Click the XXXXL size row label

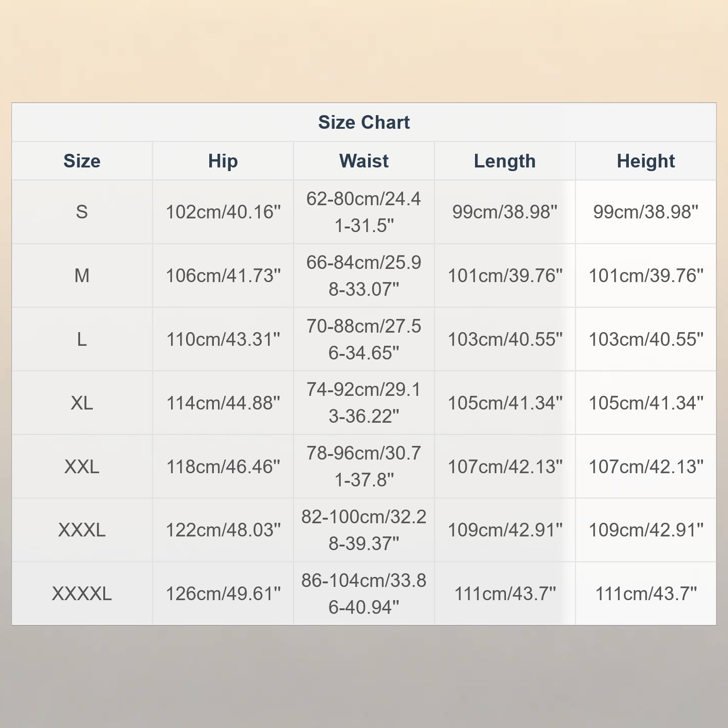(x=82, y=594)
